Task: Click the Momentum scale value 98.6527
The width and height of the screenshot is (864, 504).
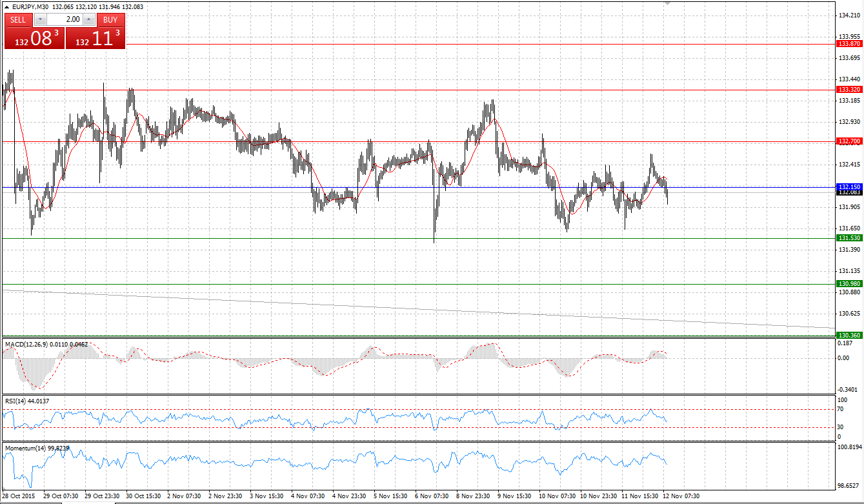Action: pyautogui.click(x=850, y=485)
